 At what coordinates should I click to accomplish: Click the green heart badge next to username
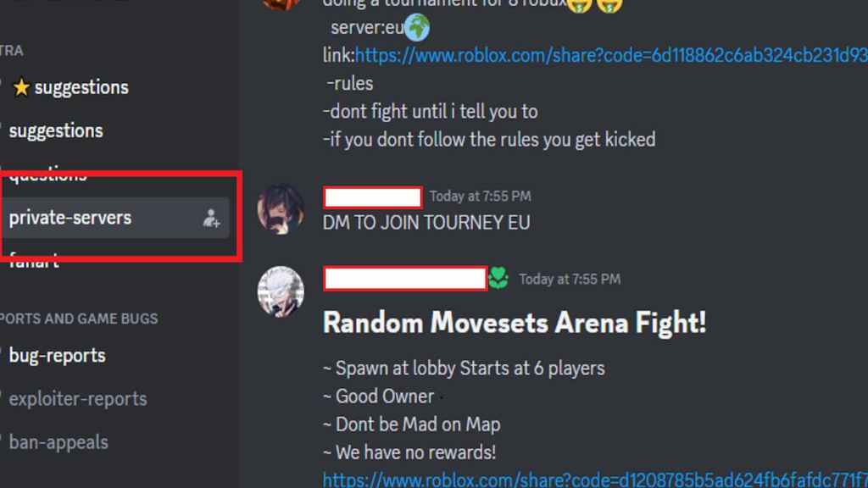point(498,278)
